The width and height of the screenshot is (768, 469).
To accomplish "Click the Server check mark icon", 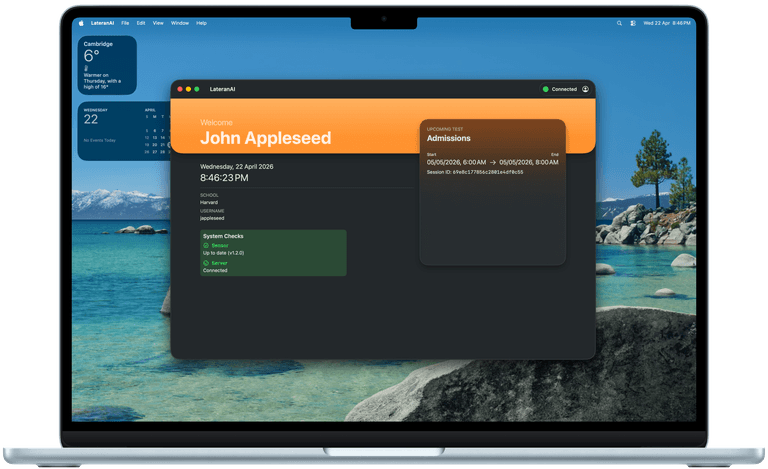I will [x=206, y=263].
